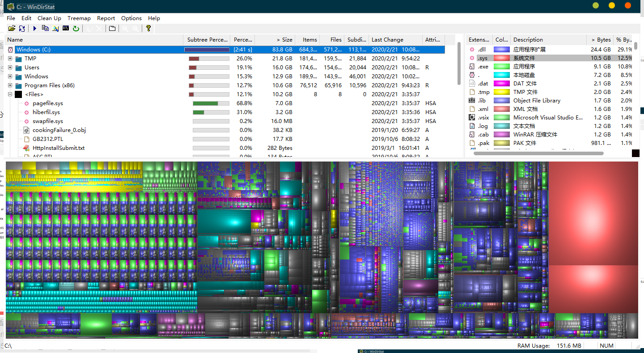Screen dimensions: 644x353
Task: Click the Copy Path toolbar icon
Action: click(x=45, y=28)
